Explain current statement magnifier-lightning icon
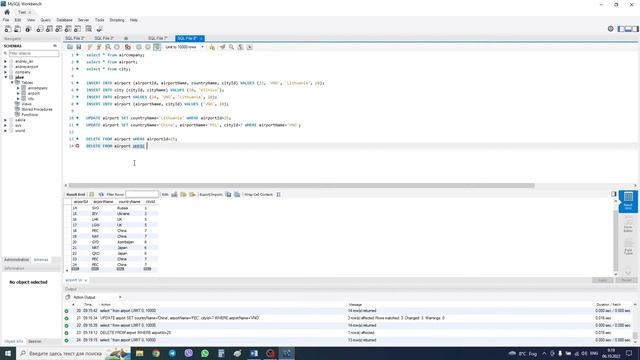 click(x=108, y=47)
